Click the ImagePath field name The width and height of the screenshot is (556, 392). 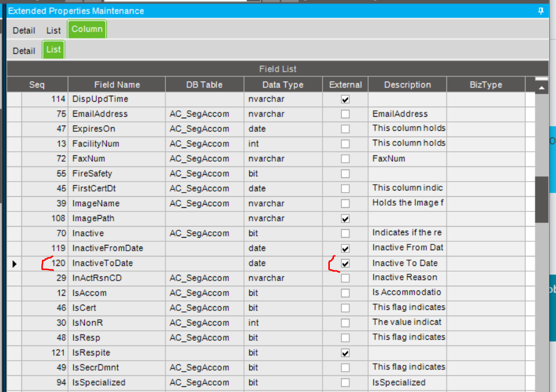(x=117, y=219)
